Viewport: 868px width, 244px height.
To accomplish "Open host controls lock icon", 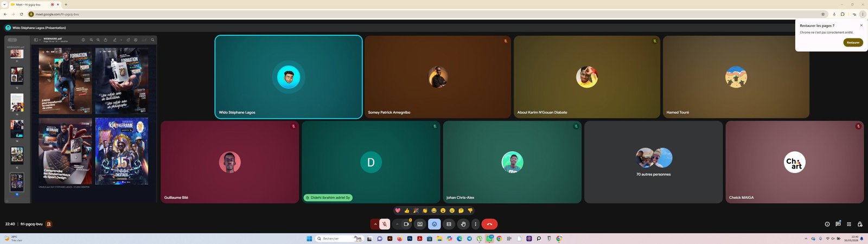I will pyautogui.click(x=860, y=224).
